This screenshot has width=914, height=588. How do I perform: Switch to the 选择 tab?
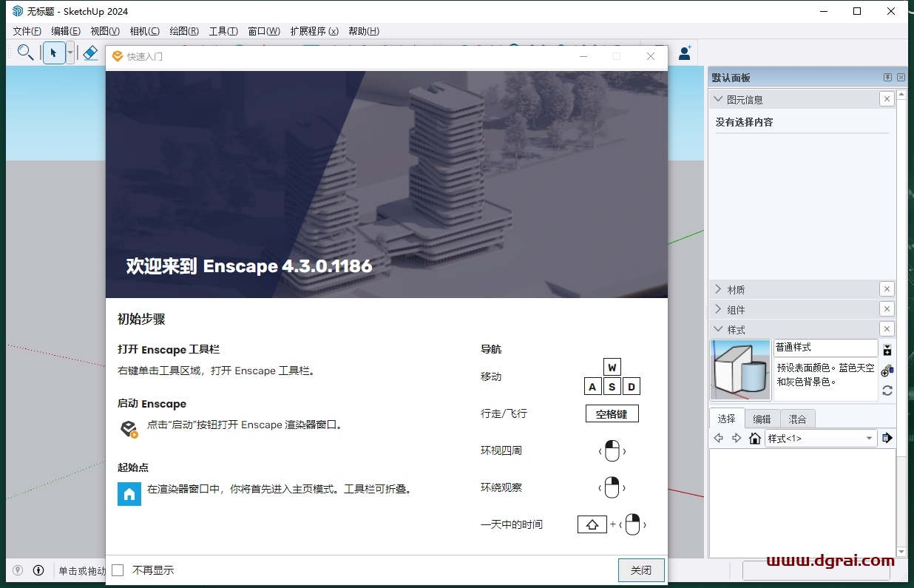(x=726, y=419)
